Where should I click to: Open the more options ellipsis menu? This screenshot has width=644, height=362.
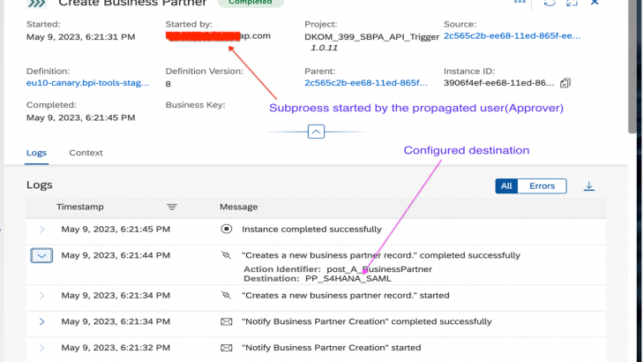520,2
